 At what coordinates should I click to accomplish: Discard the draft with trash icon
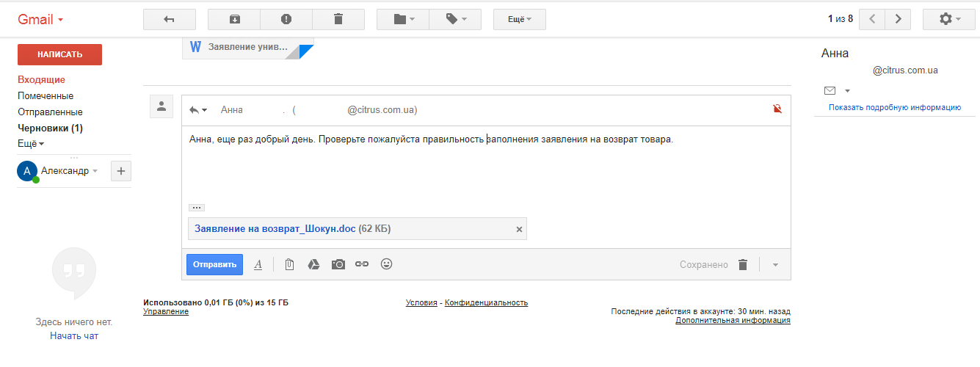743,265
